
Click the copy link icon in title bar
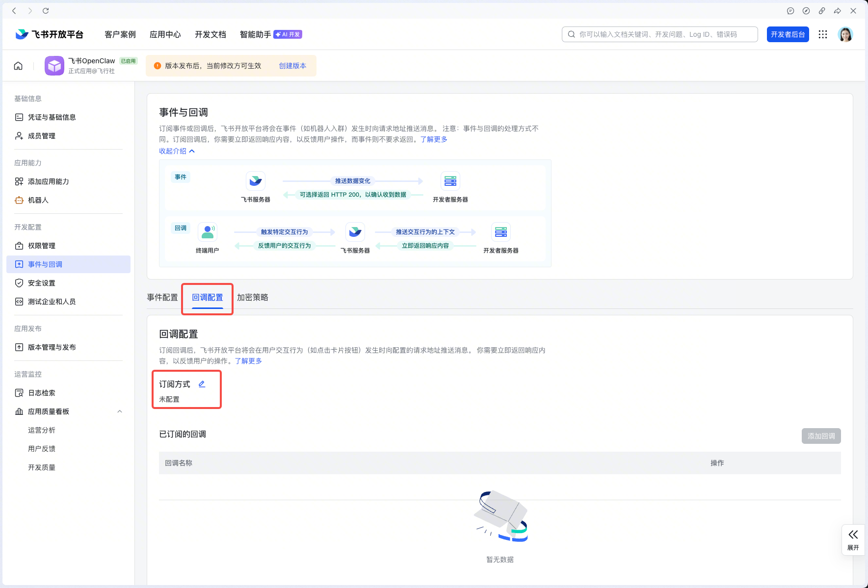(822, 11)
